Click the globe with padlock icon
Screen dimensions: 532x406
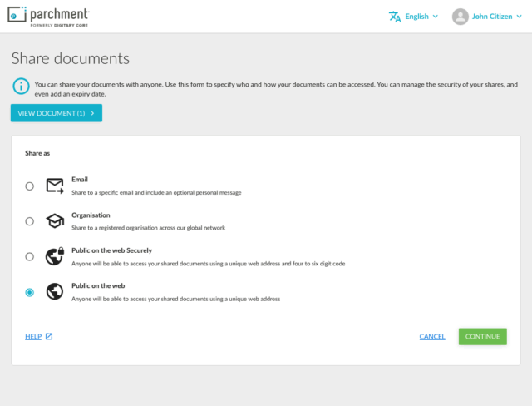coord(55,256)
